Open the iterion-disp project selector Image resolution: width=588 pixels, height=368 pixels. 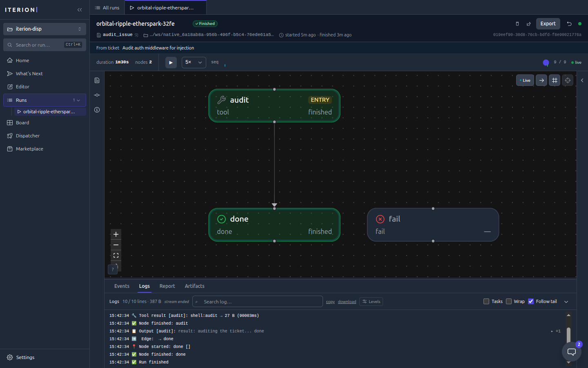pos(45,29)
